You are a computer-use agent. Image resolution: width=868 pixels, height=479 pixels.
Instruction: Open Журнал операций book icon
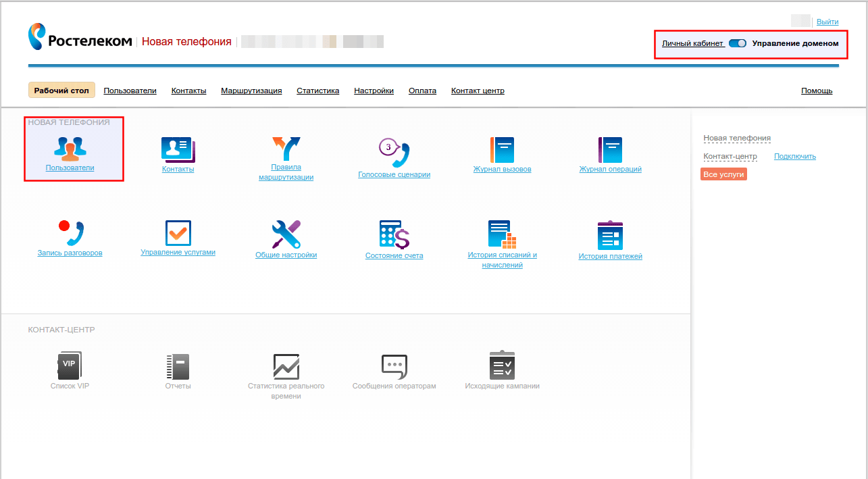point(610,149)
